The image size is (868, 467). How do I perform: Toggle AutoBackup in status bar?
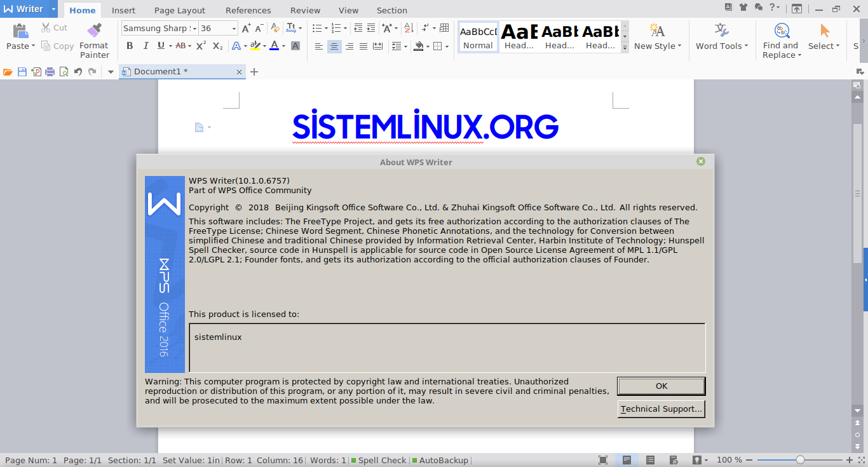440,461
